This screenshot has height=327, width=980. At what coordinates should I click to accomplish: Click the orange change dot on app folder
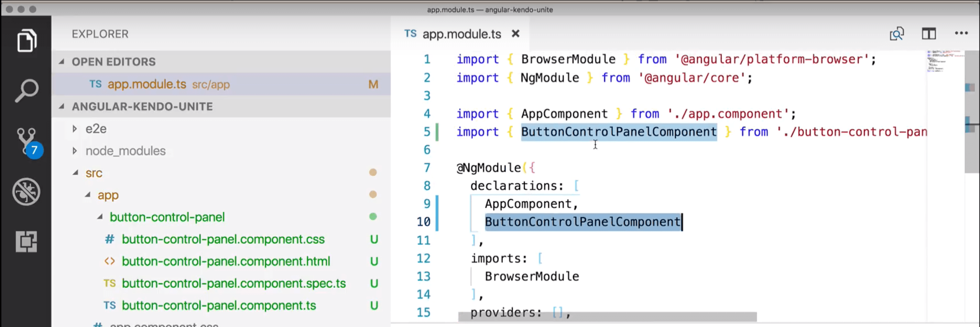pos(373,194)
